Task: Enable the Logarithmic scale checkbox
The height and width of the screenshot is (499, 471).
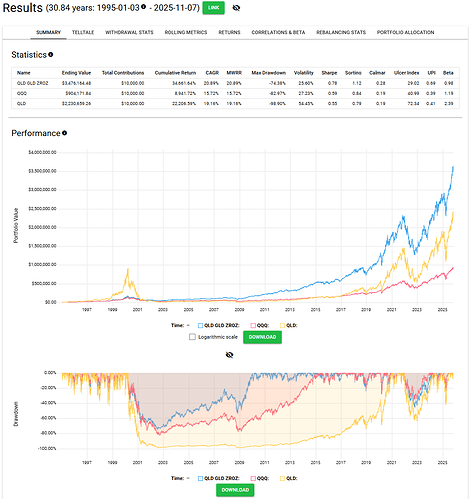Action: tap(192, 337)
